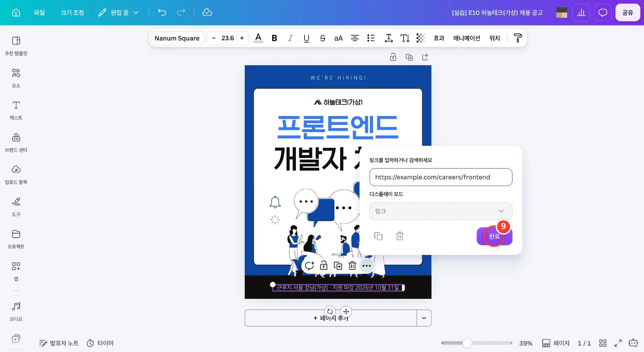Open 요소 elements panel
644x352 pixels.
coord(16,78)
